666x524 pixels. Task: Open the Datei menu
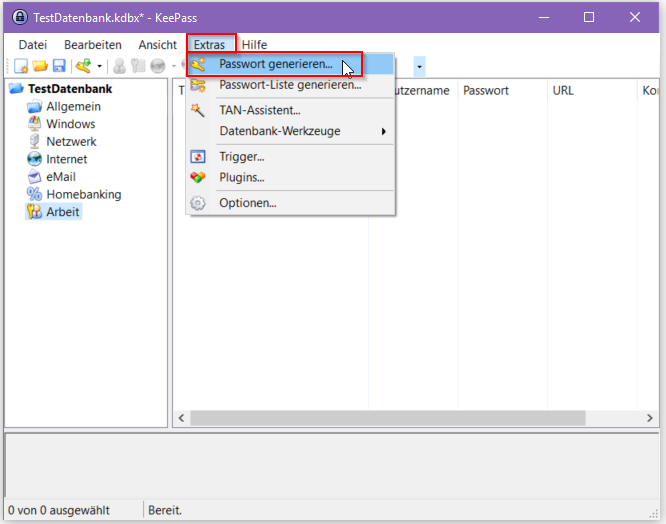(x=33, y=45)
